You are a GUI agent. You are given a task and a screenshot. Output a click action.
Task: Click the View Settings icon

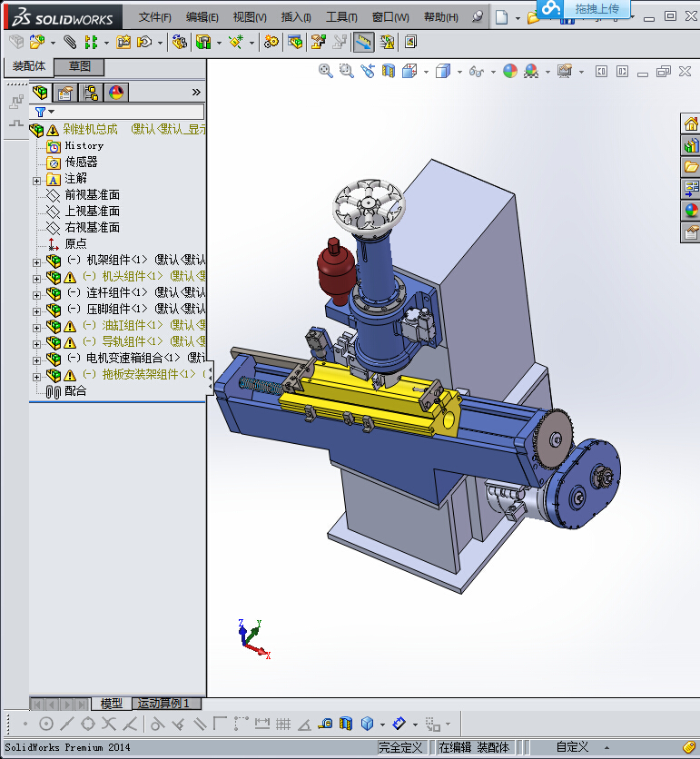[565, 71]
